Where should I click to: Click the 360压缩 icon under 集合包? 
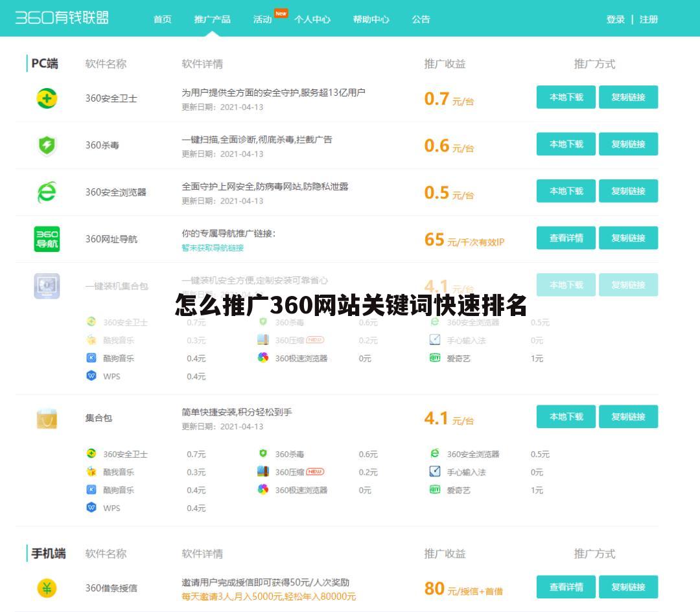[x=263, y=471]
